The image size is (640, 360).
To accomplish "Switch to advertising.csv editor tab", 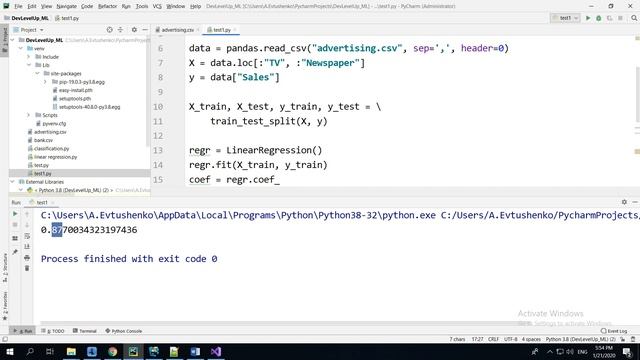I will [x=177, y=30].
